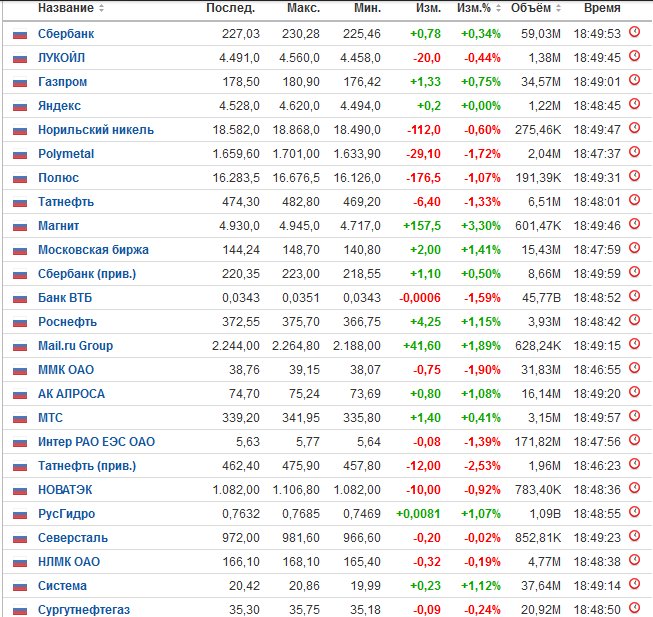The width and height of the screenshot is (653, 617).
Task: Select the Polymetal stock link
Action: pyautogui.click(x=66, y=154)
